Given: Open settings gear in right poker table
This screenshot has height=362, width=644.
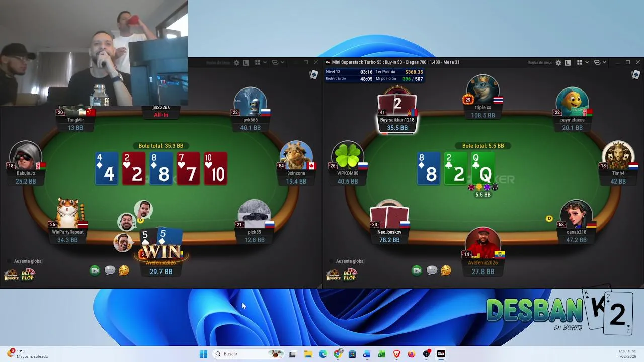Looking at the screenshot, I should 558,63.
